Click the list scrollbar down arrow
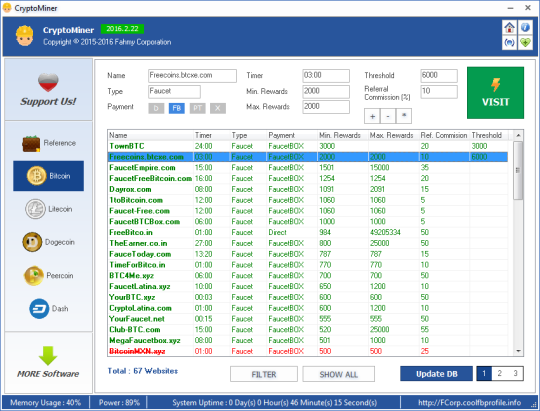540x411 pixels. click(x=518, y=351)
